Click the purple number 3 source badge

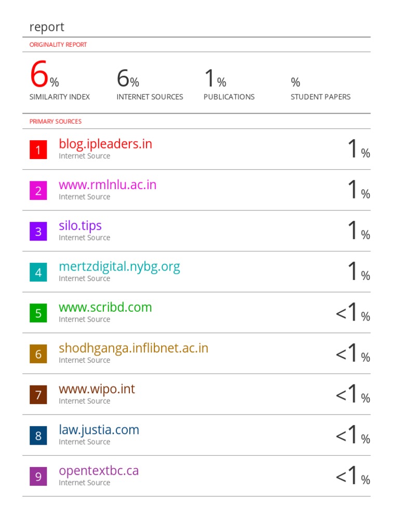tap(38, 232)
